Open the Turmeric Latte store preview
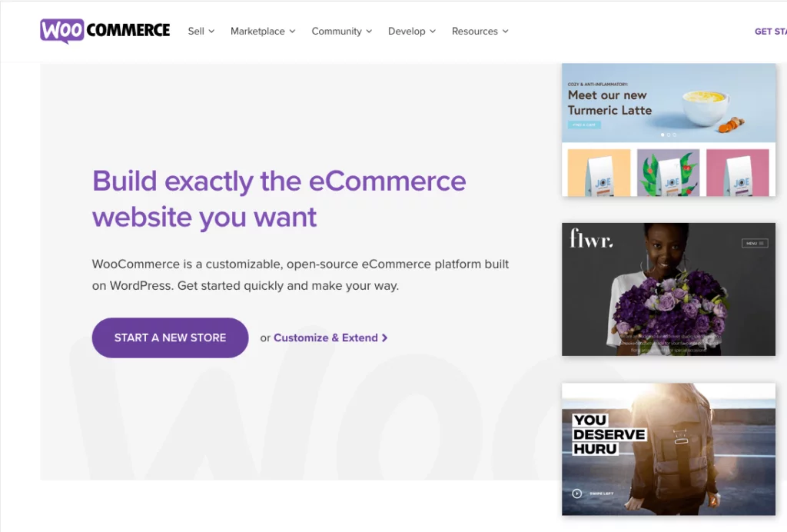Screen dimensions: 787x532 click(669, 129)
